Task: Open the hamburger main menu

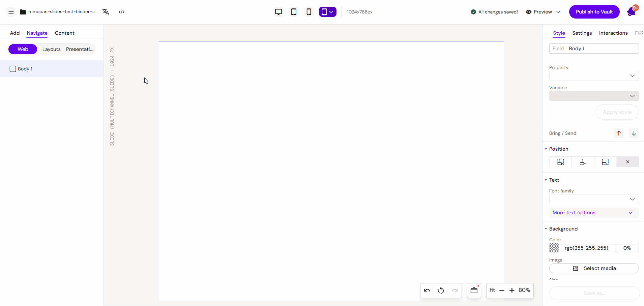Action: [11, 12]
